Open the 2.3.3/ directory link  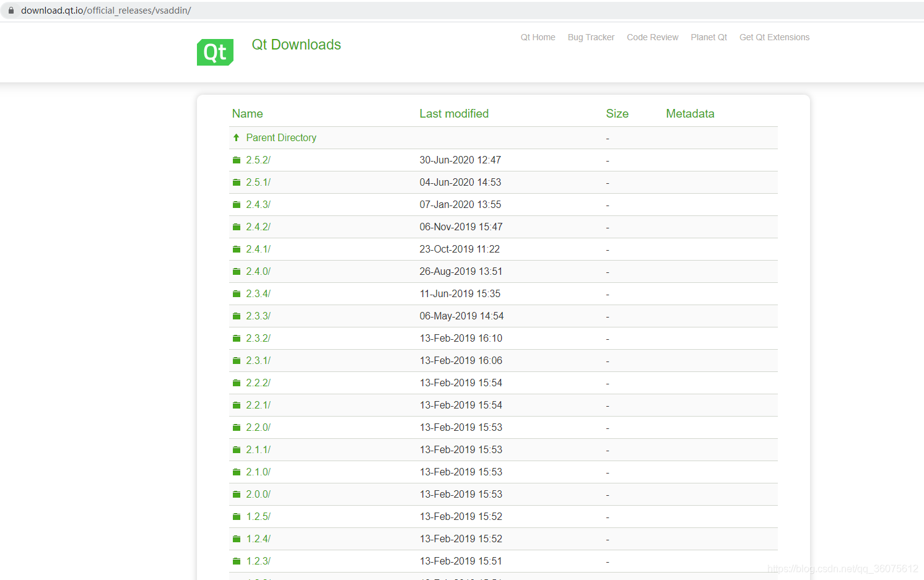(x=258, y=316)
